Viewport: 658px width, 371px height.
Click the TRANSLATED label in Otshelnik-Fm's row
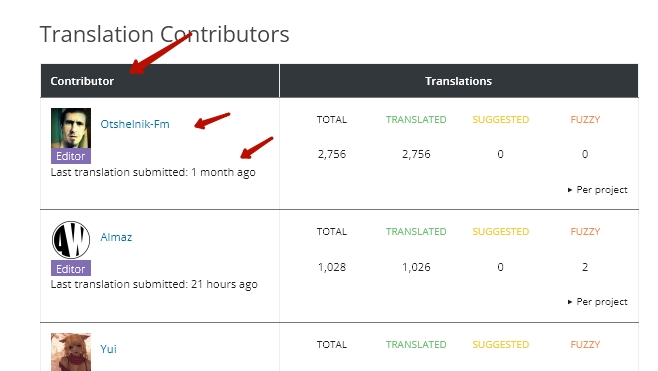[x=416, y=120]
